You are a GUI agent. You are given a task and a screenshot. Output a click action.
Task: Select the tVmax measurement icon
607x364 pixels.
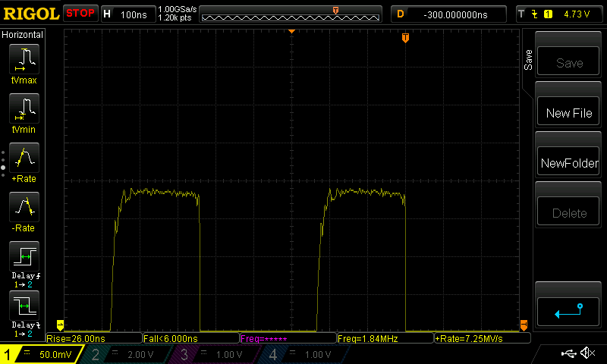tap(24, 59)
